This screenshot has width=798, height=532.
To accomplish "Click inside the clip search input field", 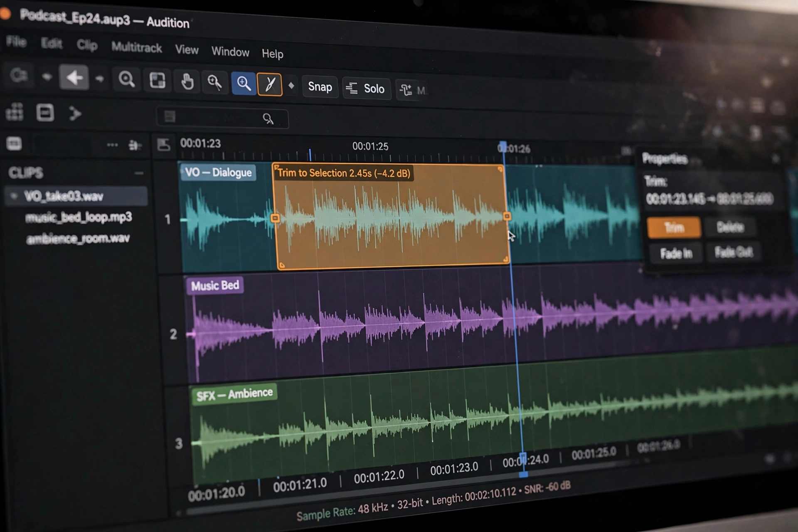I will 222,118.
